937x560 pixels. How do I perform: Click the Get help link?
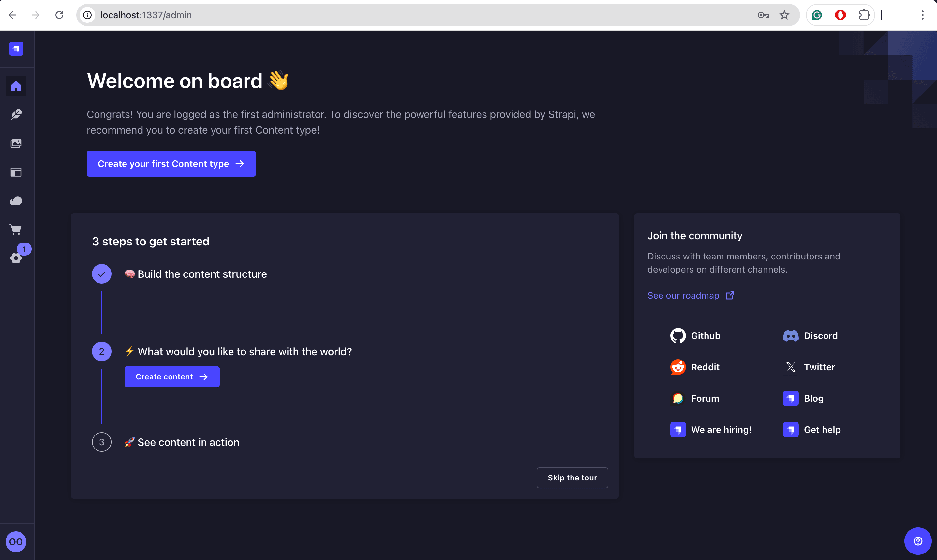pyautogui.click(x=812, y=429)
